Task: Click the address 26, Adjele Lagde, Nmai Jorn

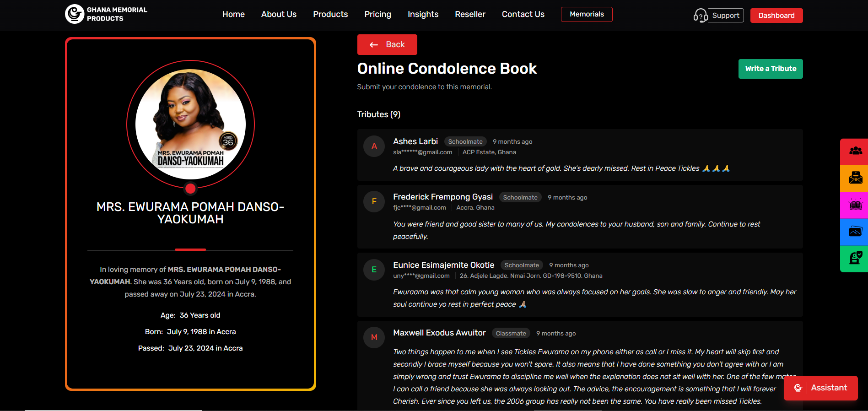Action: [x=531, y=276]
